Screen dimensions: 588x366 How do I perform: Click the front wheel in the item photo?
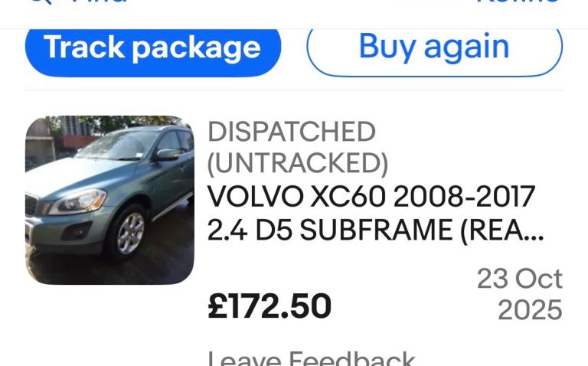pyautogui.click(x=129, y=234)
